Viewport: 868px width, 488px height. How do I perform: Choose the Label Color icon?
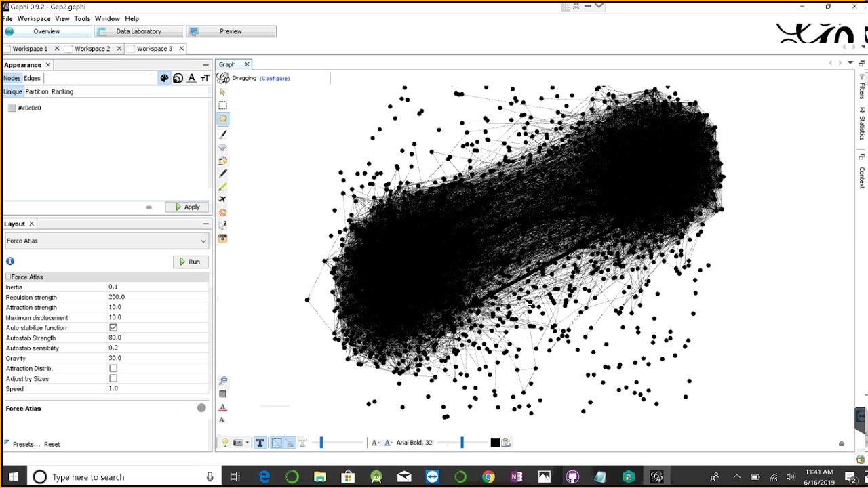coord(191,78)
